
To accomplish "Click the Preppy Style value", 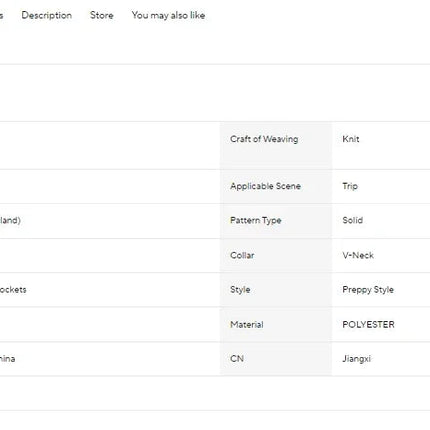I will (x=368, y=290).
